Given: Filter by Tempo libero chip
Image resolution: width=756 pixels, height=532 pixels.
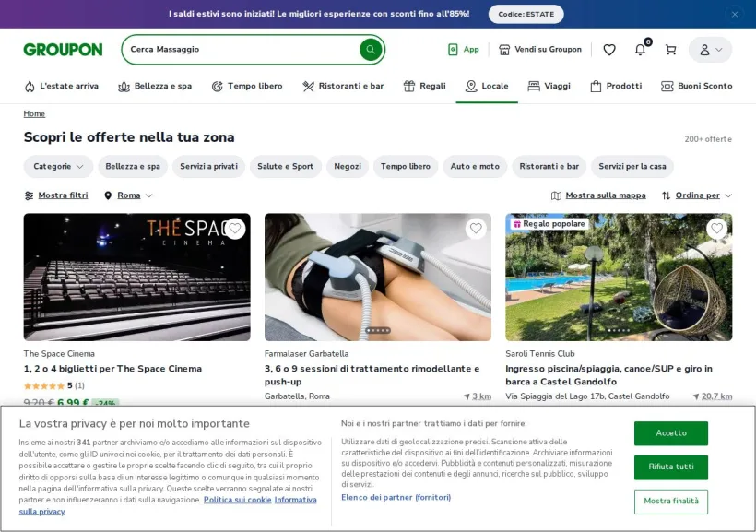Looking at the screenshot, I should pos(406,166).
